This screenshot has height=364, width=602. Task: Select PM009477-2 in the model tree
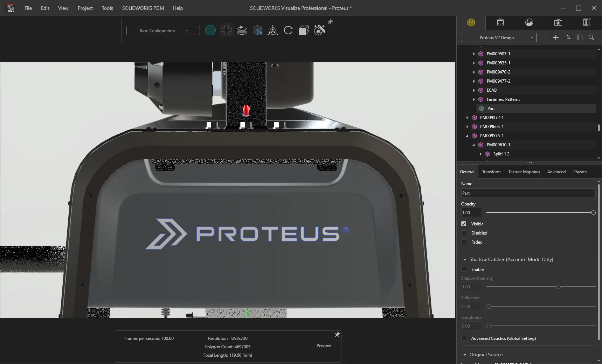coord(498,81)
